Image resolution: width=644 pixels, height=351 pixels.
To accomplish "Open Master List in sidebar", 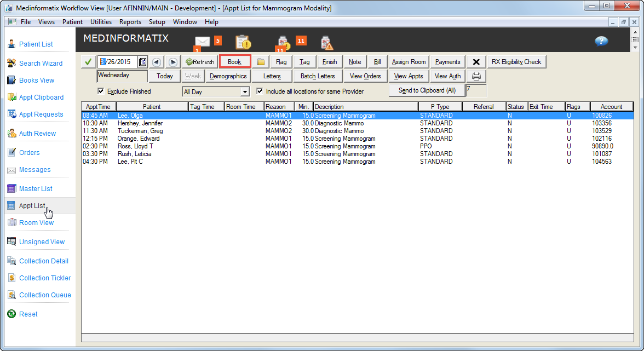I will 36,189.
